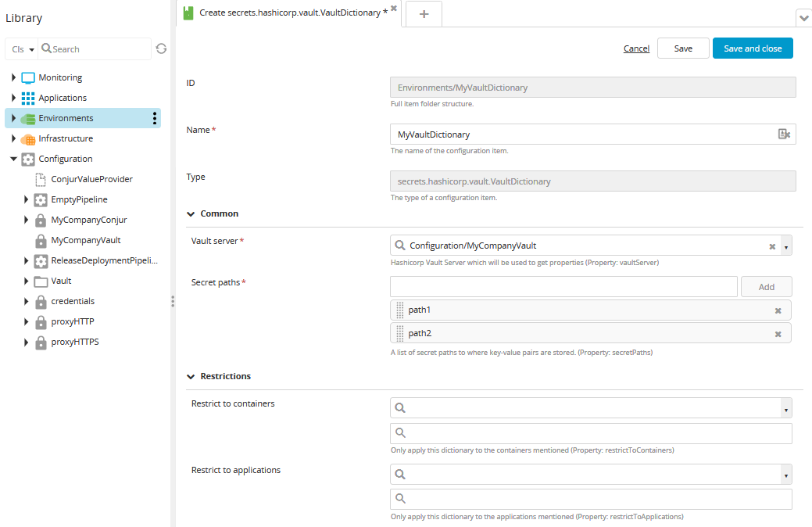The image size is (812, 527).
Task: Open the Environments three-dot context menu
Action: [155, 118]
